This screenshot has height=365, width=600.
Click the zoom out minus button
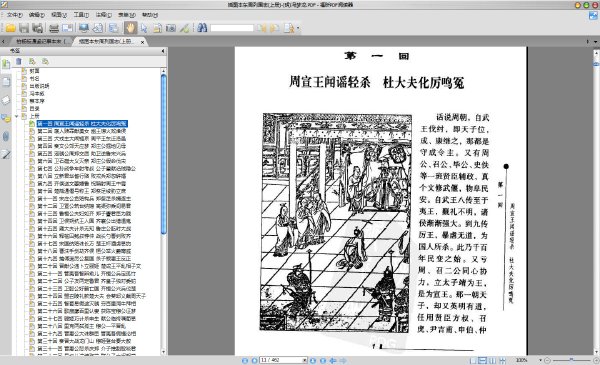[547, 360]
